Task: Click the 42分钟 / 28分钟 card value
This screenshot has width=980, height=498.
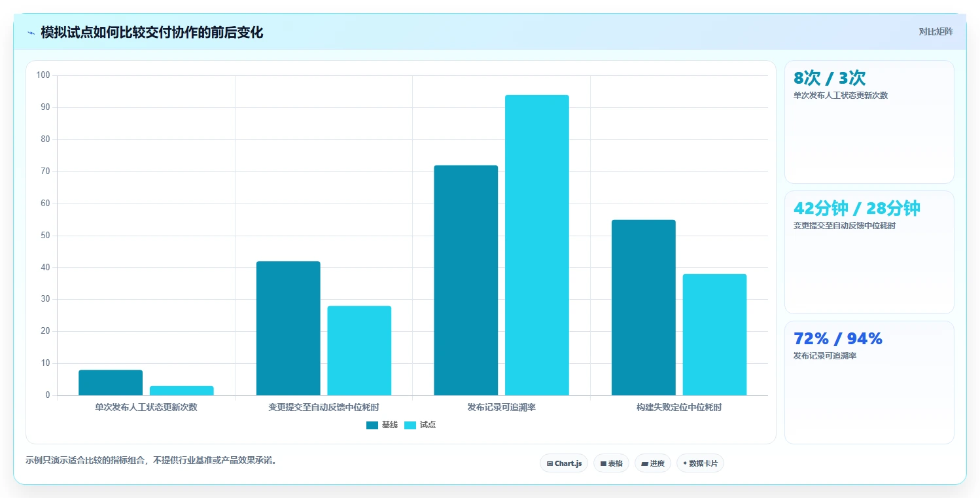Action: click(x=857, y=208)
